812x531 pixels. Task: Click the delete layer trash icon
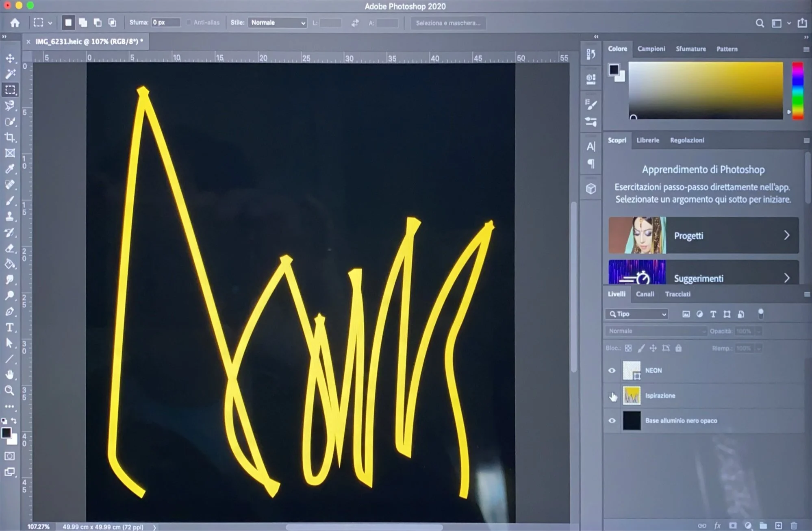click(793, 525)
